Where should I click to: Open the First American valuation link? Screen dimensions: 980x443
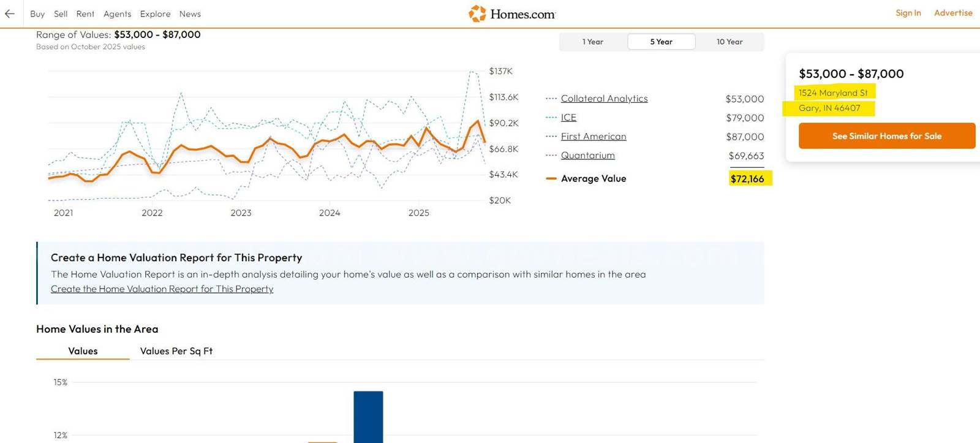coord(594,137)
